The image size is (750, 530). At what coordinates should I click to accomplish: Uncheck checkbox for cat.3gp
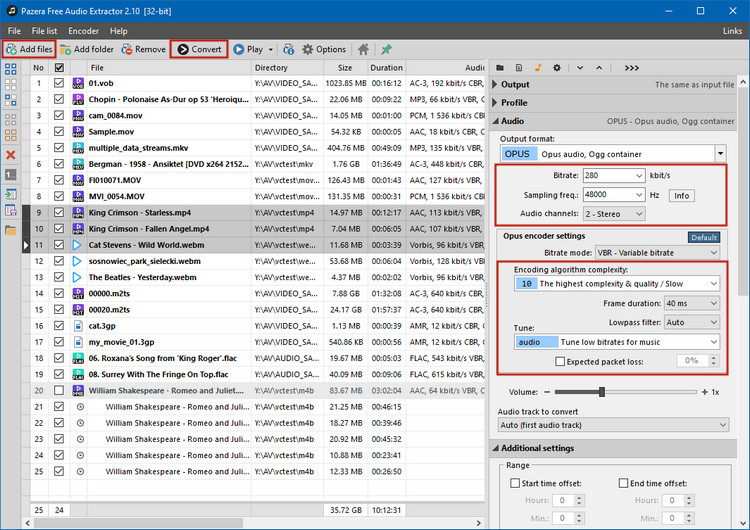[59, 326]
